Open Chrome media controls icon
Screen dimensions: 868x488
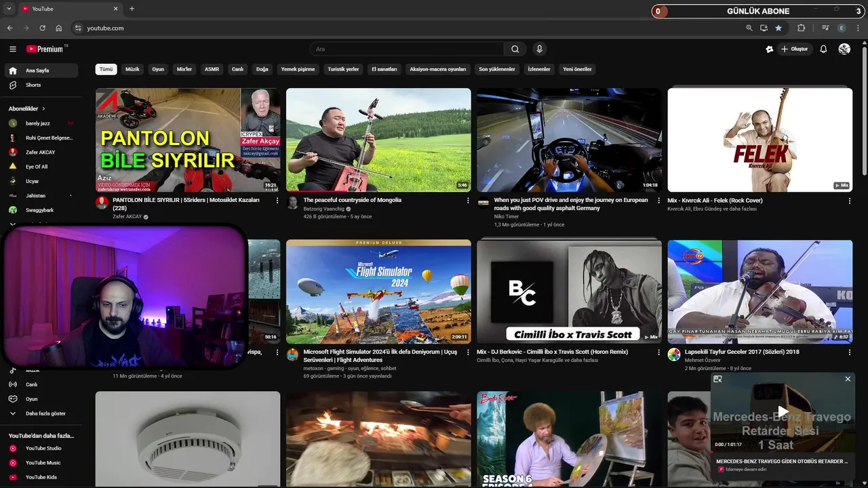(x=825, y=28)
